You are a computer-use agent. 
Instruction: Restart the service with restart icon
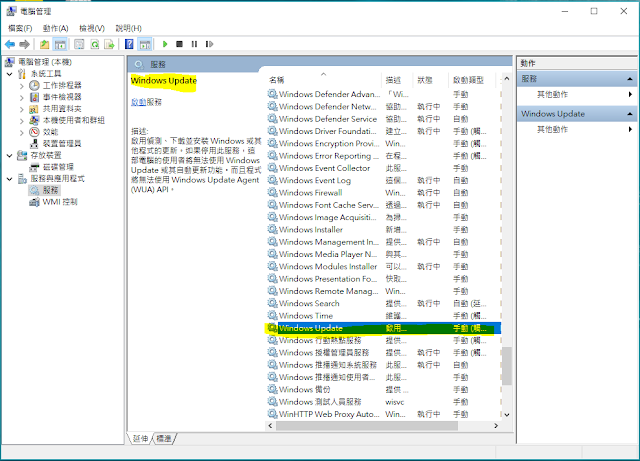(209, 44)
